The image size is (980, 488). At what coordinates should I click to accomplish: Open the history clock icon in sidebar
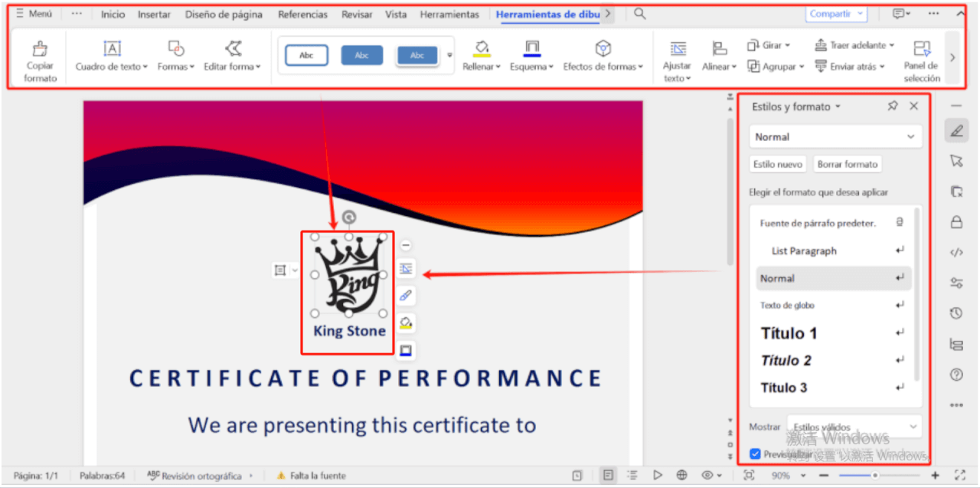tap(956, 313)
